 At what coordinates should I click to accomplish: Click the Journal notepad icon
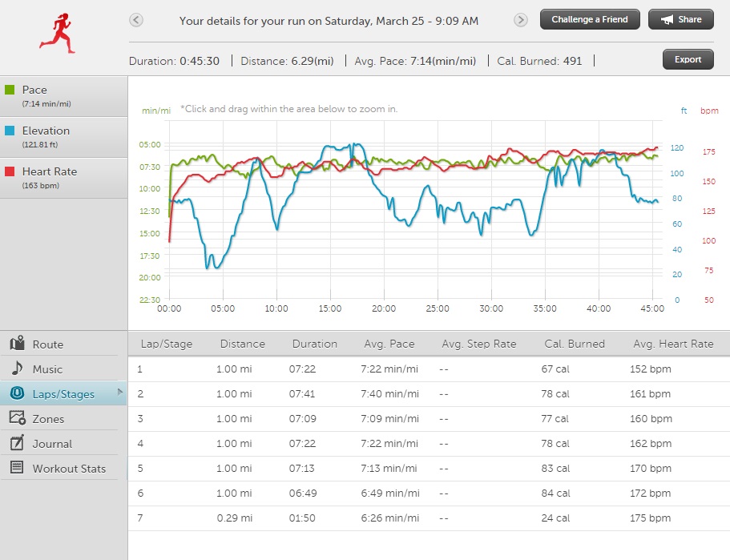(17, 443)
